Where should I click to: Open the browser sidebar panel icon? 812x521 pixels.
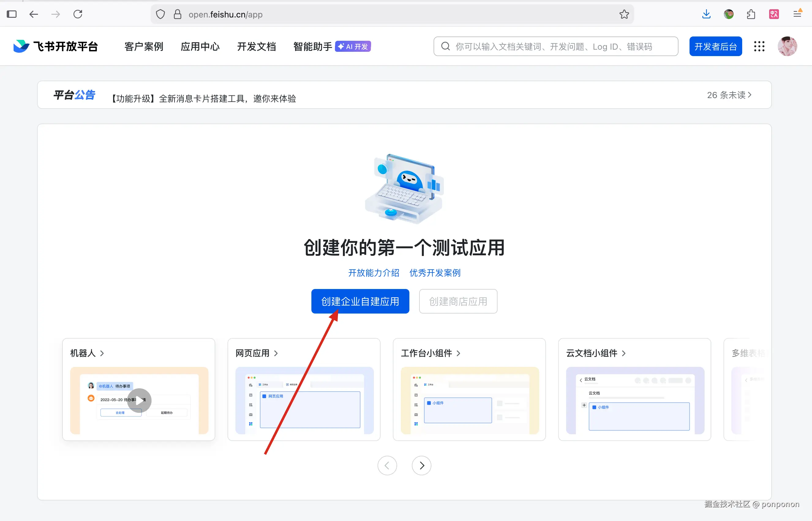[x=12, y=14]
